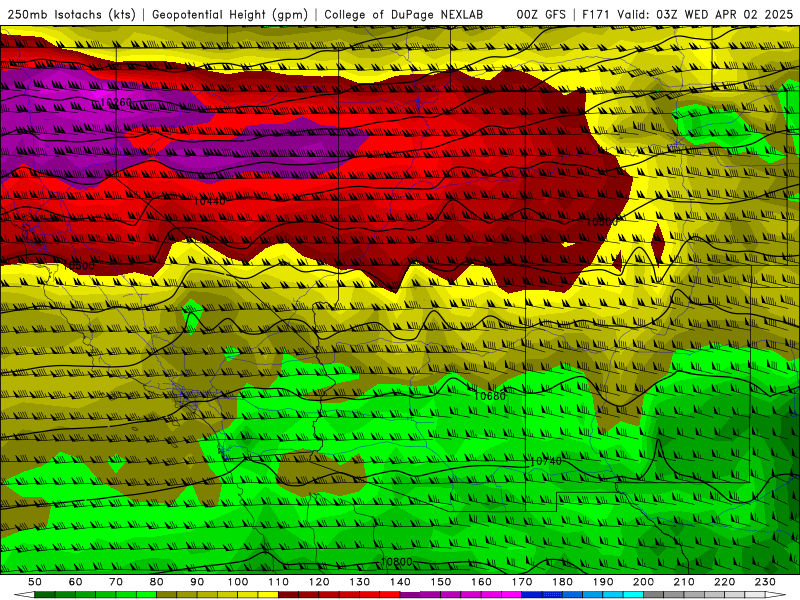Click the "F171 Valid: 03Z WED APR 02 2025" text

tap(688, 14)
